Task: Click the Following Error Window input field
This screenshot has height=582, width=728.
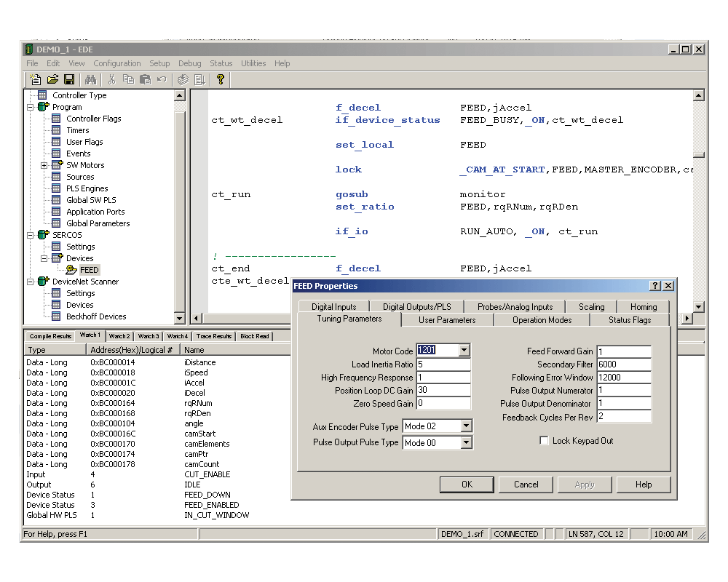Action: [623, 378]
